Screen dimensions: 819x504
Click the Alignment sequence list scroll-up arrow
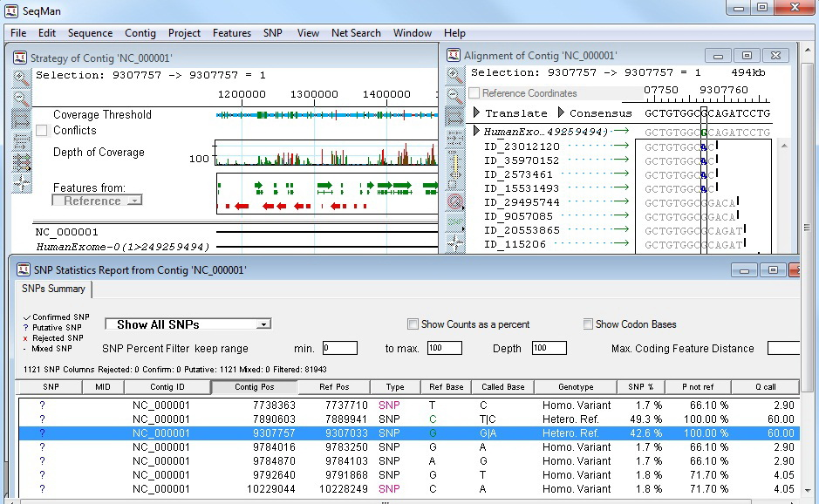784,146
